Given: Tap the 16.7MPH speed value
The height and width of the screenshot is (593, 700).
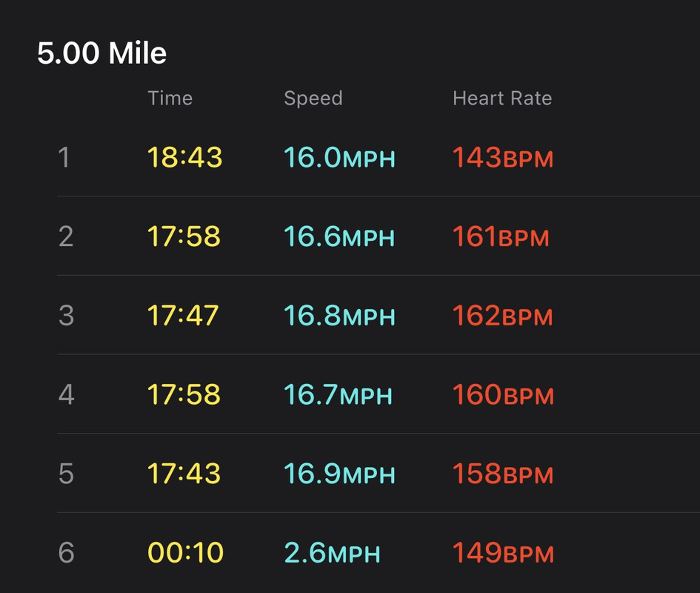Looking at the screenshot, I should tap(338, 394).
